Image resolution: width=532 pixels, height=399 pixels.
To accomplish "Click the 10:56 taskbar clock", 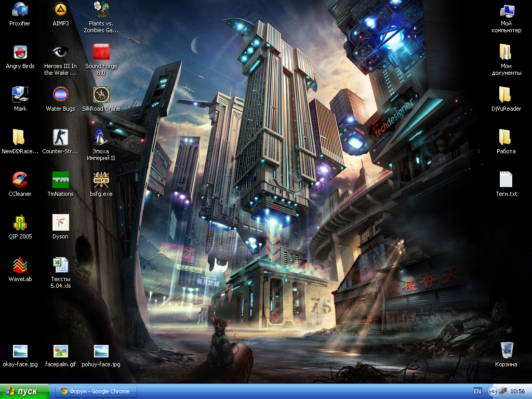I will click(x=517, y=392).
